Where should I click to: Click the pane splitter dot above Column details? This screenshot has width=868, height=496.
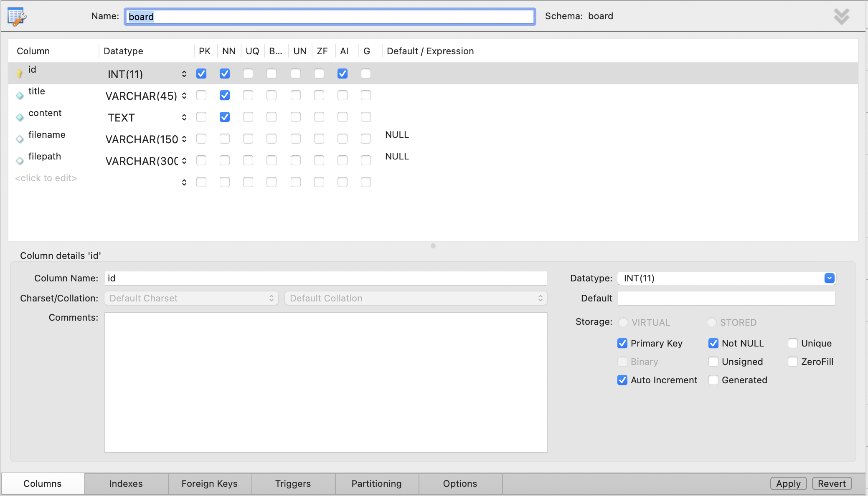(x=433, y=246)
